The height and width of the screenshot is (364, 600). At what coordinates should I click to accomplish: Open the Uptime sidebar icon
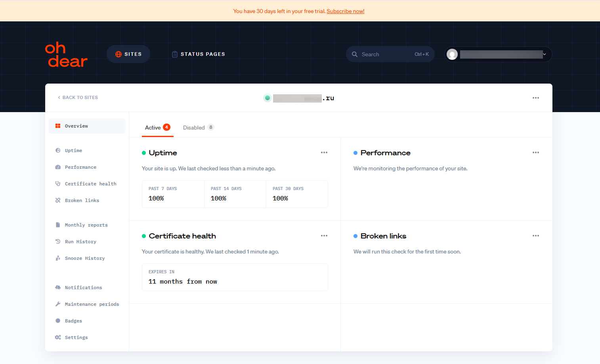pyautogui.click(x=58, y=151)
